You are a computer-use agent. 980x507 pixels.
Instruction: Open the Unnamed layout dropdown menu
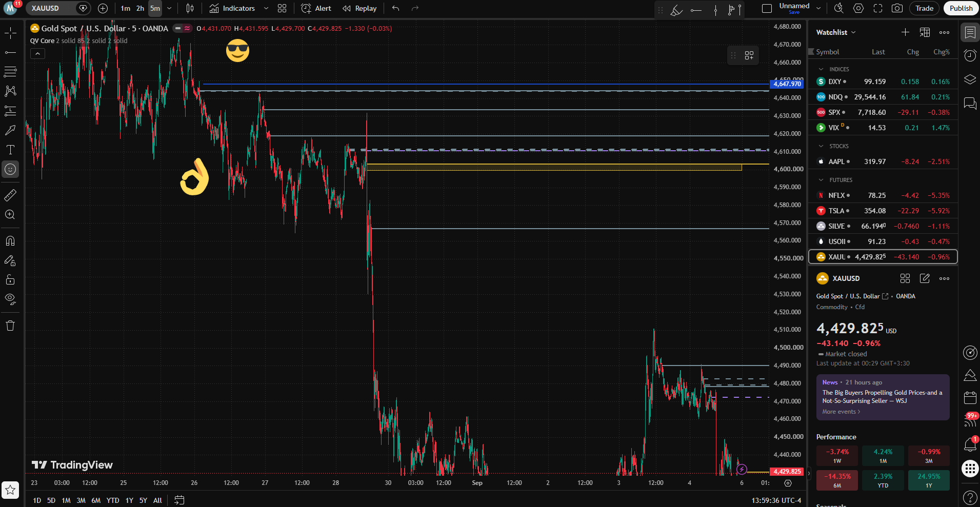[x=818, y=8]
